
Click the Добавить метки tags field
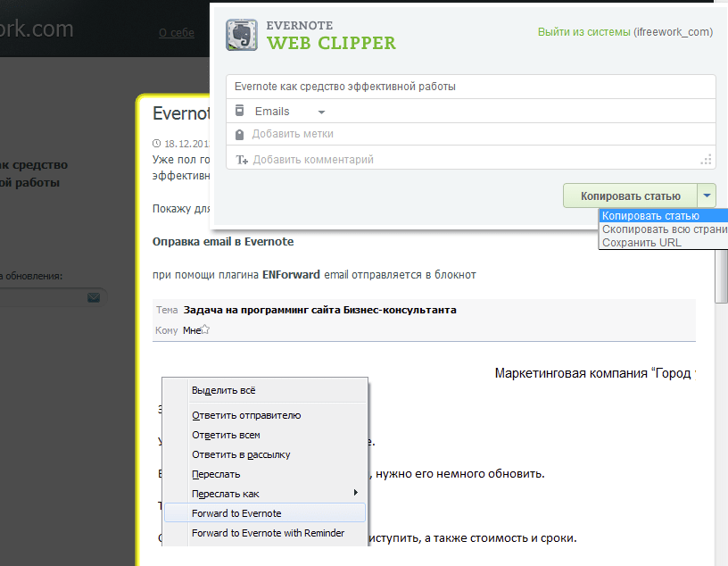(x=471, y=134)
